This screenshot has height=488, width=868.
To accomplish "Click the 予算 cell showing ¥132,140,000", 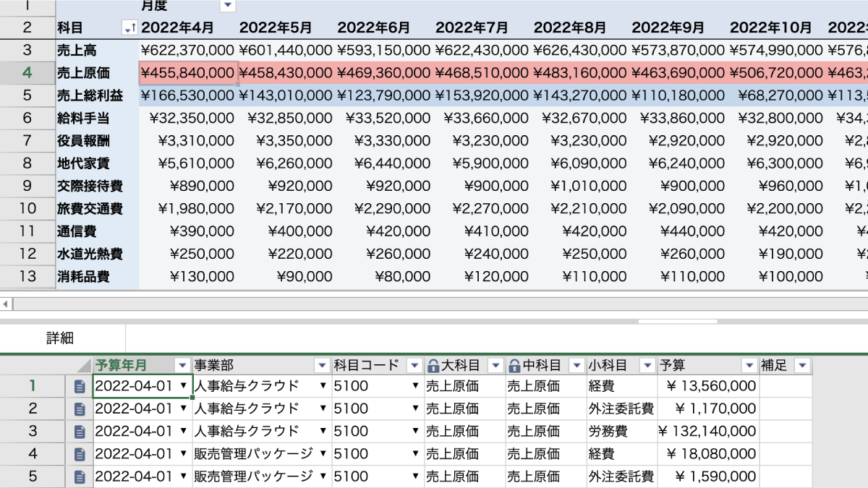I will 707,432.
